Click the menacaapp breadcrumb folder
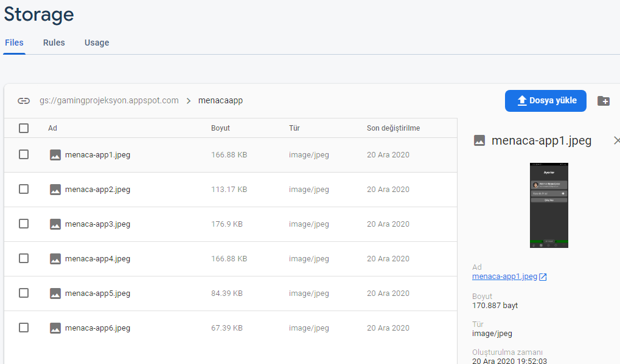The image size is (620, 364). 220,101
